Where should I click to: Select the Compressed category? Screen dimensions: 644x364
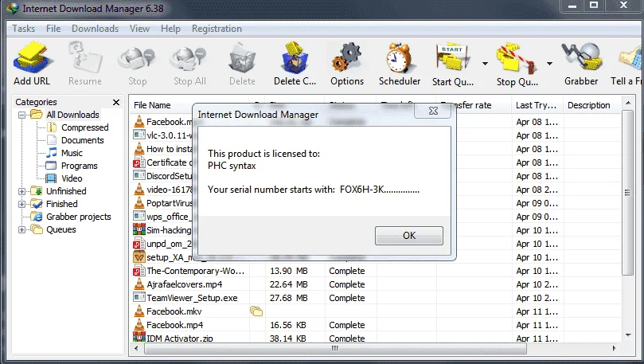(x=84, y=127)
